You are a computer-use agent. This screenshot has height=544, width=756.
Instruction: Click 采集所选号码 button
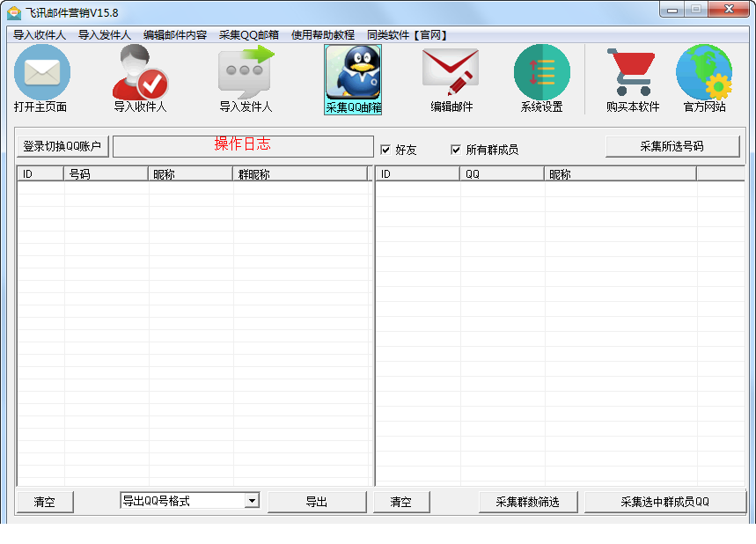(672, 146)
